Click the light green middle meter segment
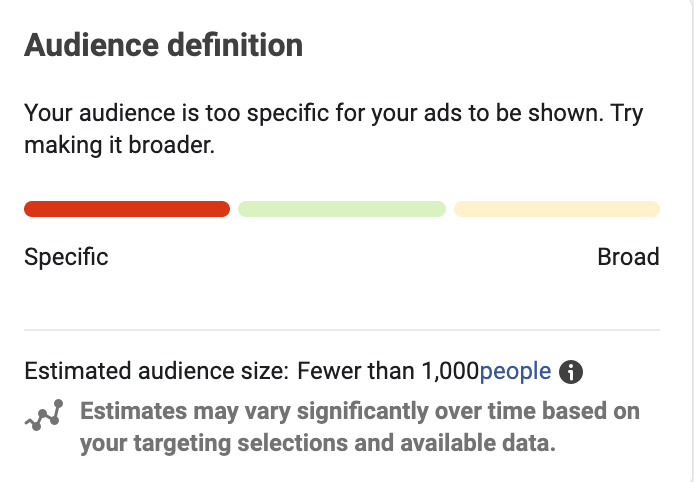This screenshot has height=482, width=694. [342, 209]
